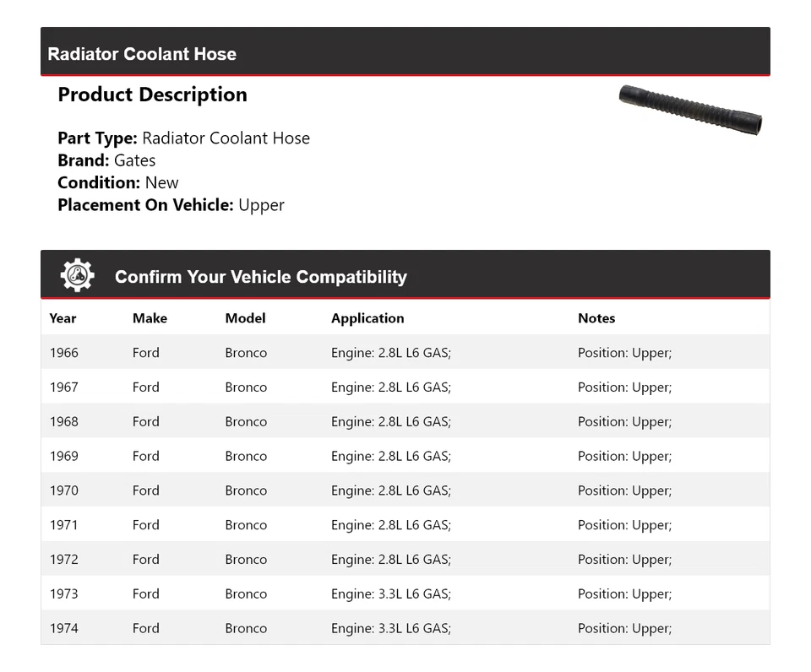Click the gear compatibility icon

coord(77,275)
